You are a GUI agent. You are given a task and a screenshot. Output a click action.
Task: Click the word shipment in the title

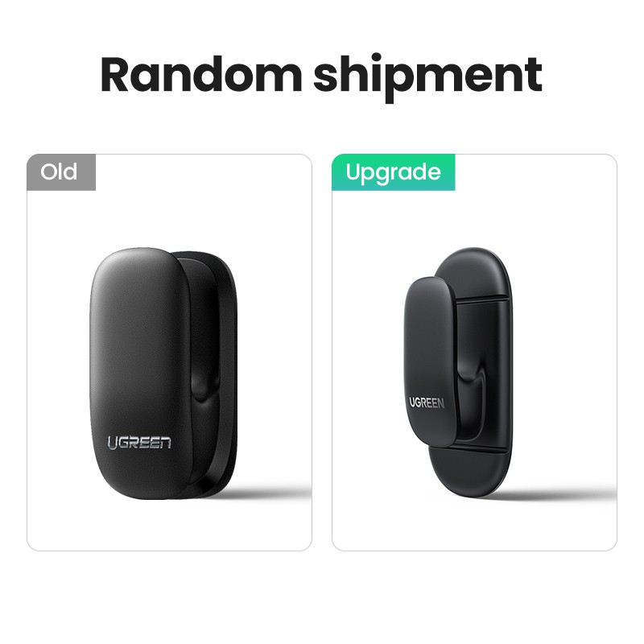[428, 76]
